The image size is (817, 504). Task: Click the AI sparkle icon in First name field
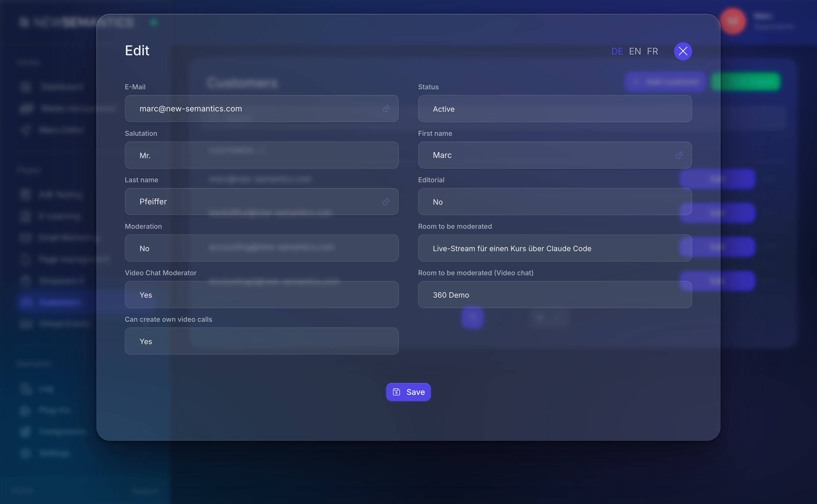(679, 155)
